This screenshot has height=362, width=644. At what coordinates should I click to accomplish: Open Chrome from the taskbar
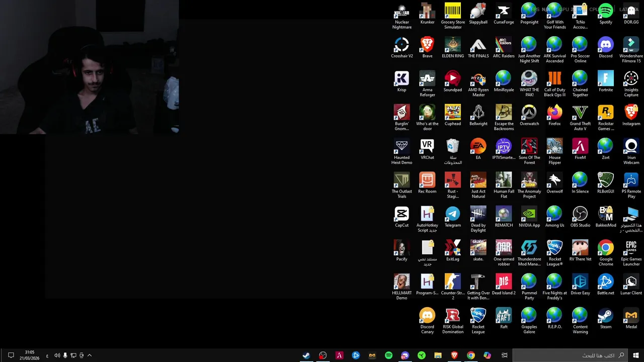471,355
